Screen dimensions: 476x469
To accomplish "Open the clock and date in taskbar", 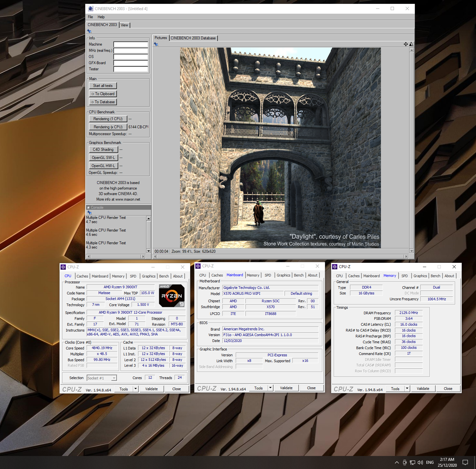I will (x=447, y=462).
